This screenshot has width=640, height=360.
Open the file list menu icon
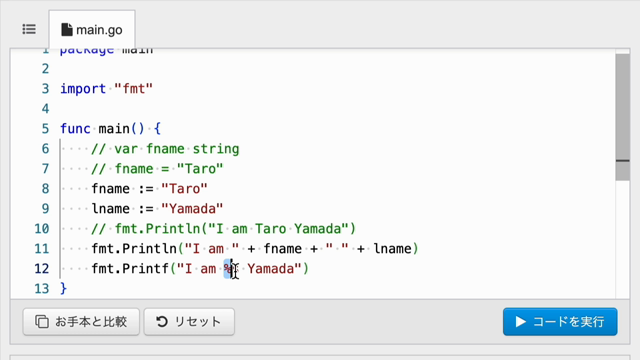point(29,29)
